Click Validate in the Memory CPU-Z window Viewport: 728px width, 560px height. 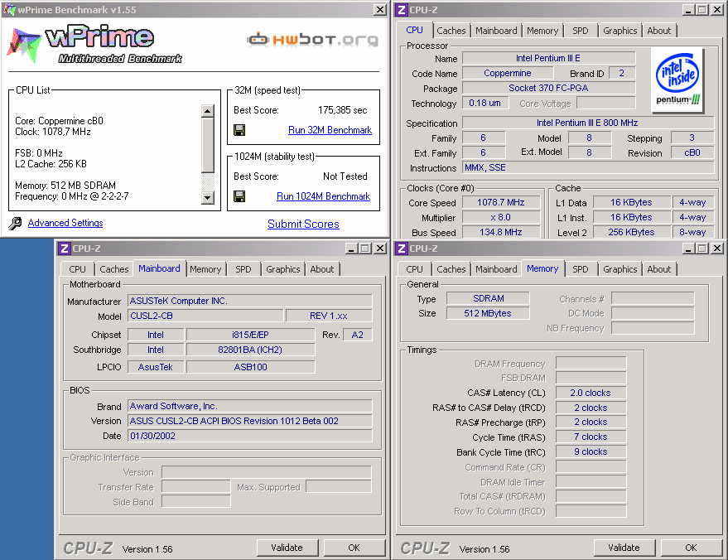624,548
